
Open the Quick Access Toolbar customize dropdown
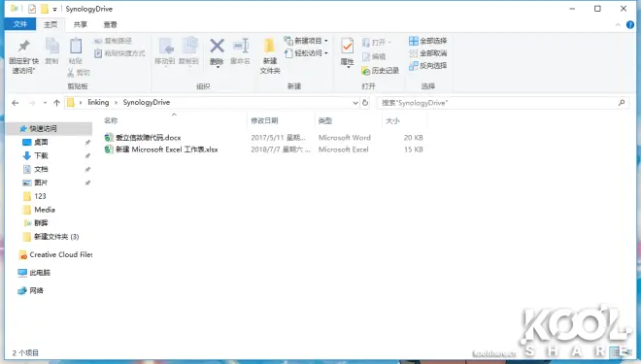(x=54, y=9)
